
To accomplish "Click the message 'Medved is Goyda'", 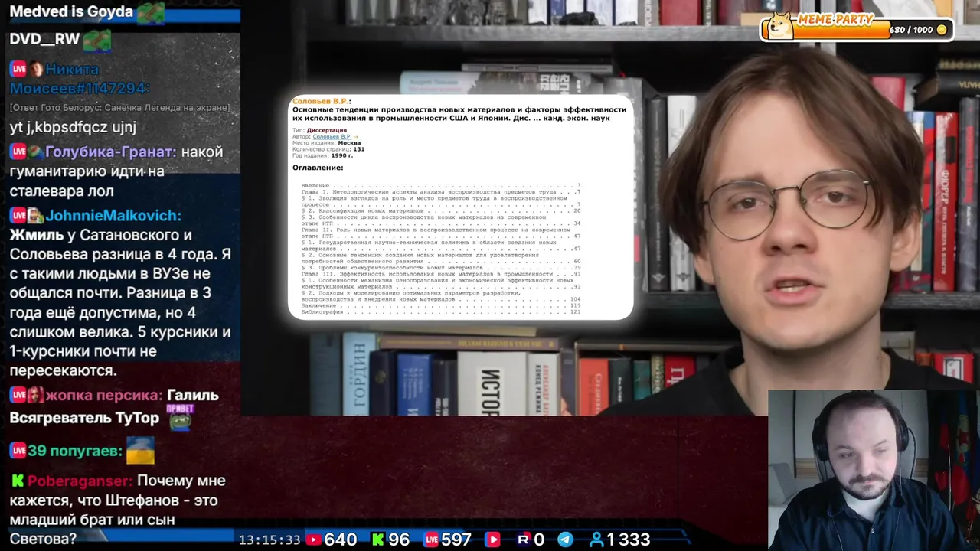I will 71,11.
